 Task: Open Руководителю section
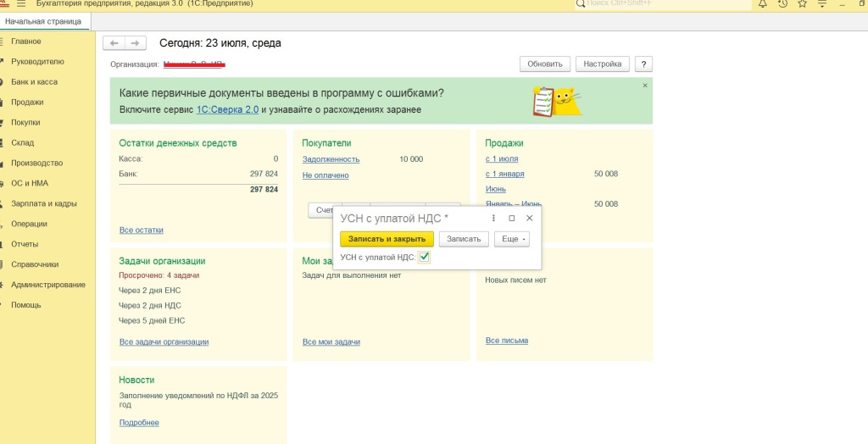(x=37, y=62)
